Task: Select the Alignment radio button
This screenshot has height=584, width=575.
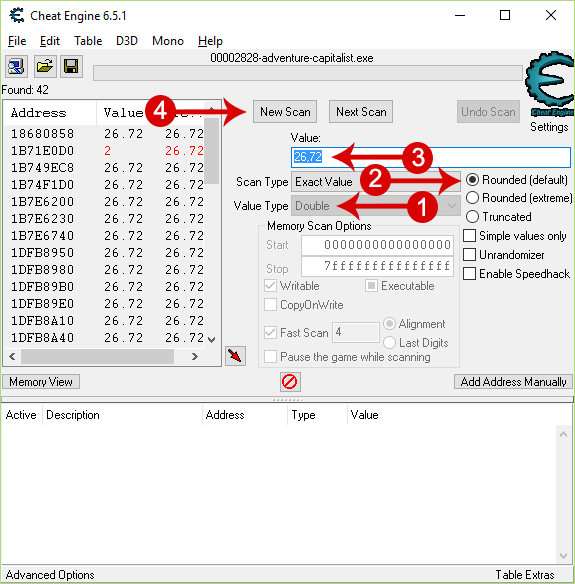Action: point(389,324)
